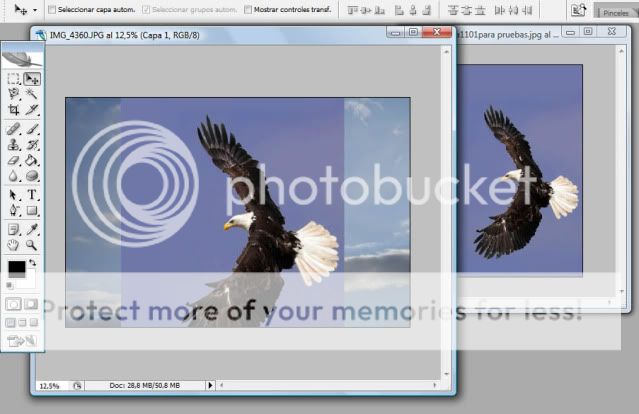Select the Sponge tool

pos(32,176)
